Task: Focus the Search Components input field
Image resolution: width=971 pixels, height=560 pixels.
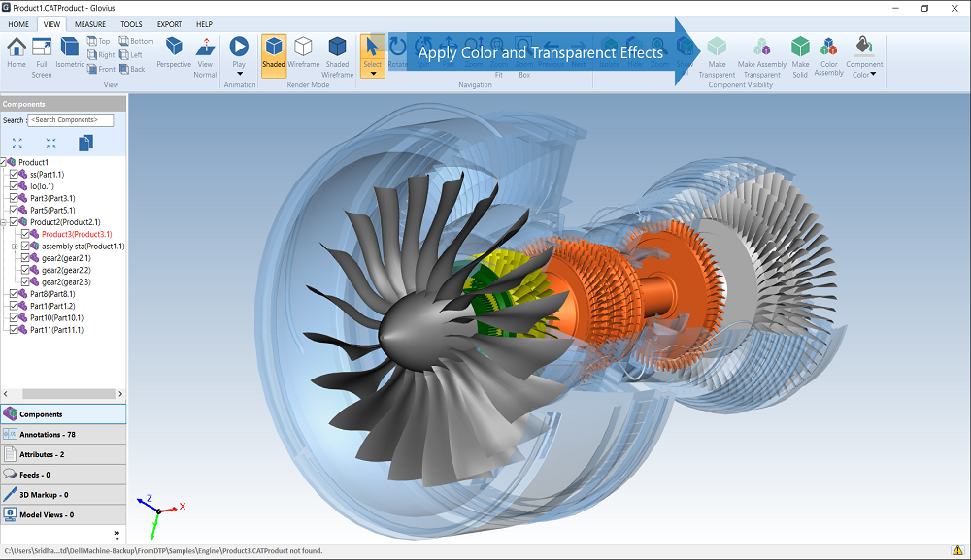Action: click(71, 120)
